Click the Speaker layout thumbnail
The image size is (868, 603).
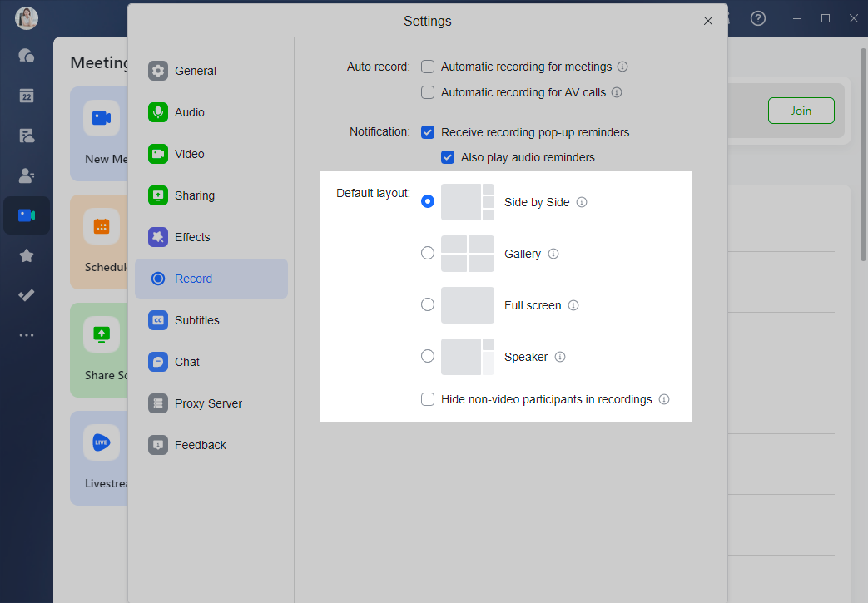click(467, 356)
